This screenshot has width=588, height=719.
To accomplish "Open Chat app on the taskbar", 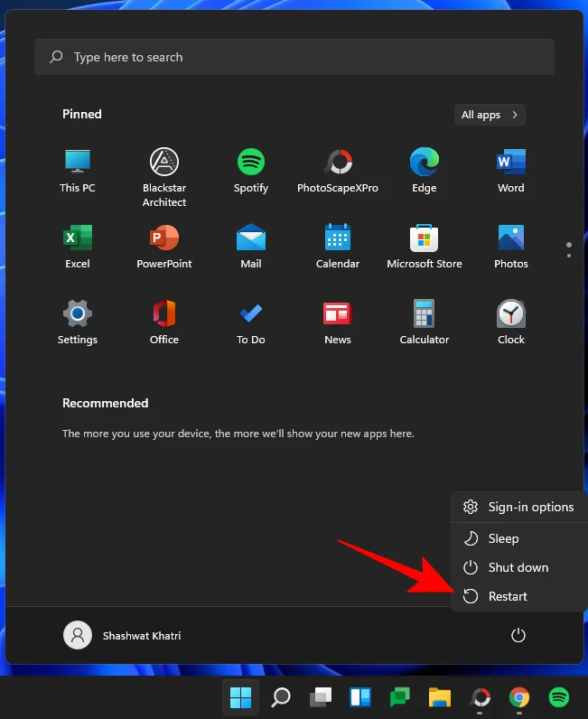I will 400,697.
